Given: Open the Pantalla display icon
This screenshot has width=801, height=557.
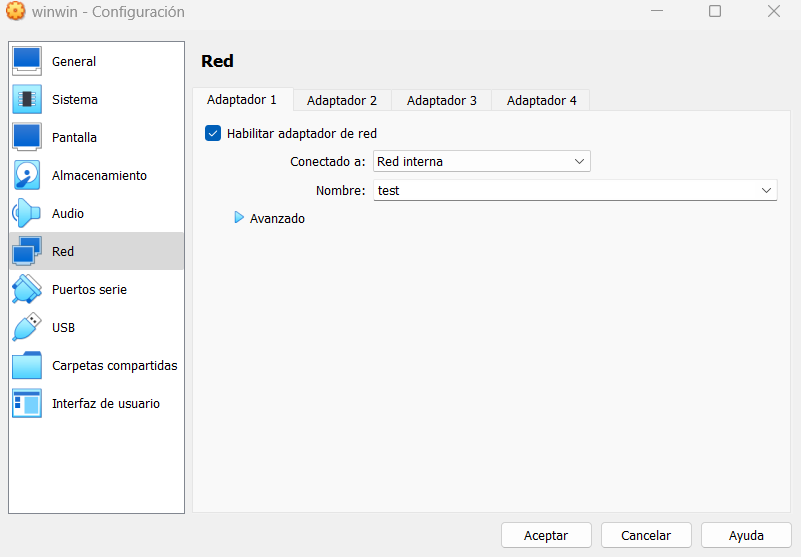Looking at the screenshot, I should [27, 137].
